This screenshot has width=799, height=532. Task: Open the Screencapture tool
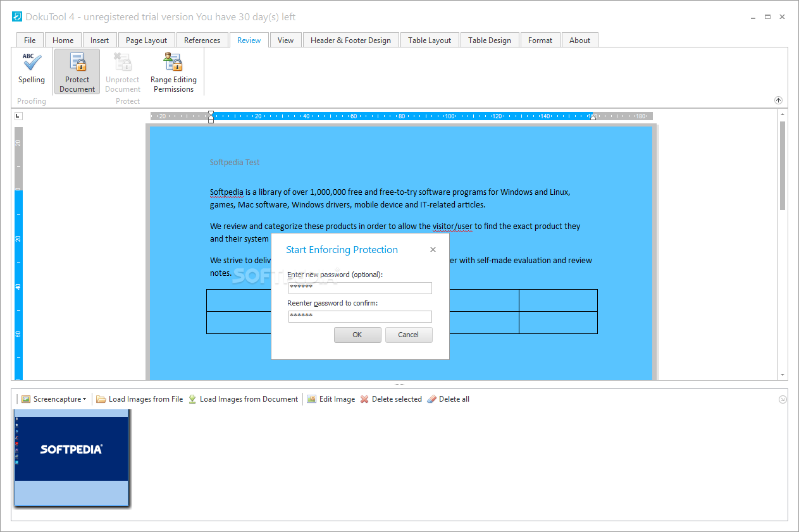pos(53,399)
